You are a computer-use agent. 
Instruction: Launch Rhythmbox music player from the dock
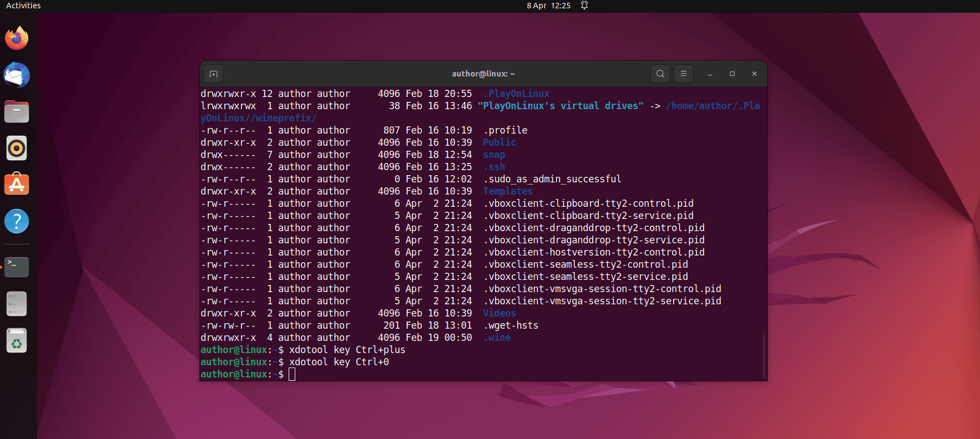tap(17, 148)
